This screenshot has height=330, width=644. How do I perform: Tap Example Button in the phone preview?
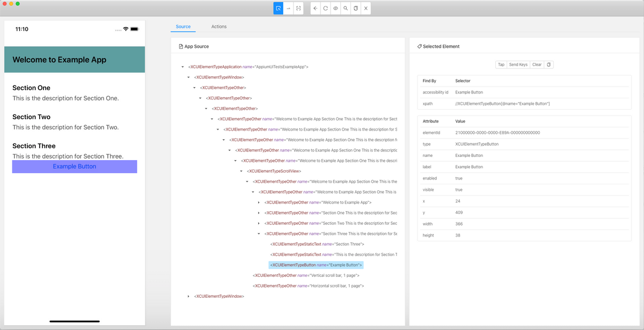pos(75,167)
